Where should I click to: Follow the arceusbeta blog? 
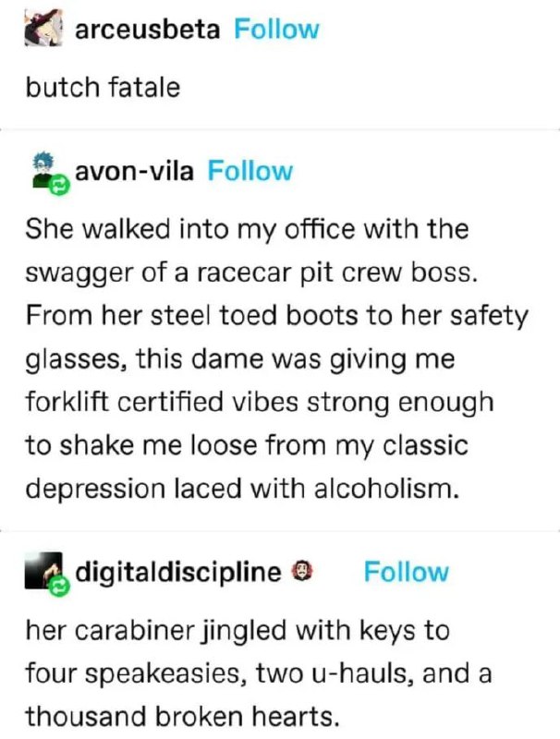tap(276, 30)
